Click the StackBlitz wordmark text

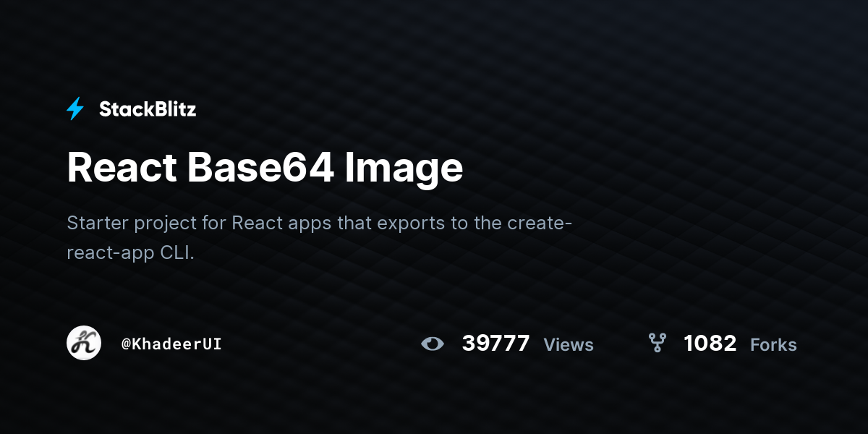148,109
